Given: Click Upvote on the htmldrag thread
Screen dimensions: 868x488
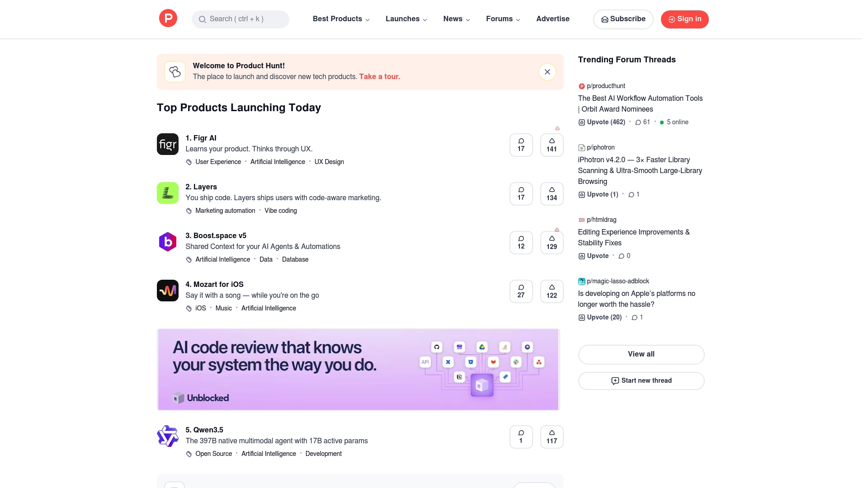Looking at the screenshot, I should 594,256.
